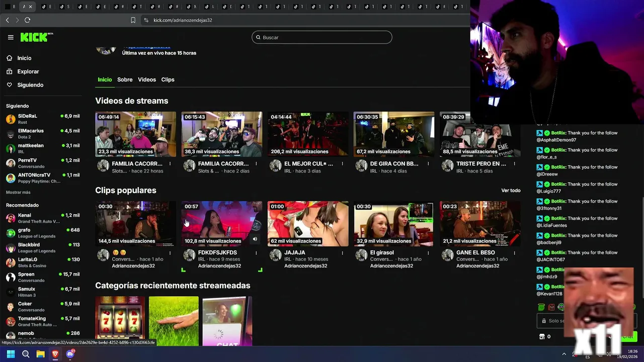Click the search magnifier in Buscar field

tap(258, 37)
